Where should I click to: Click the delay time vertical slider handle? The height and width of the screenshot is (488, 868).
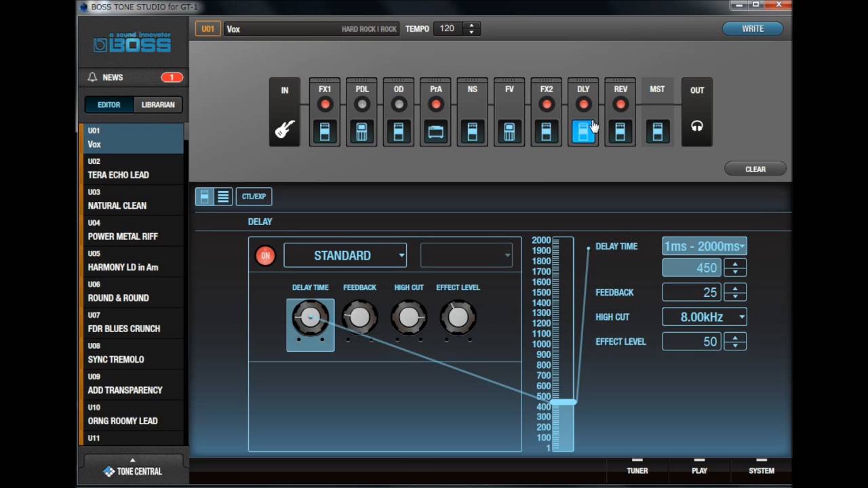click(564, 402)
